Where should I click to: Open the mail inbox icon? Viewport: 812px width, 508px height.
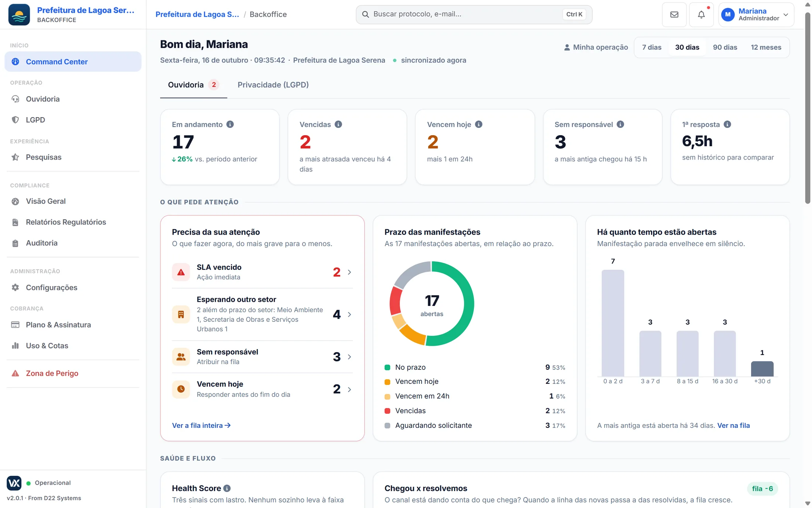(674, 14)
